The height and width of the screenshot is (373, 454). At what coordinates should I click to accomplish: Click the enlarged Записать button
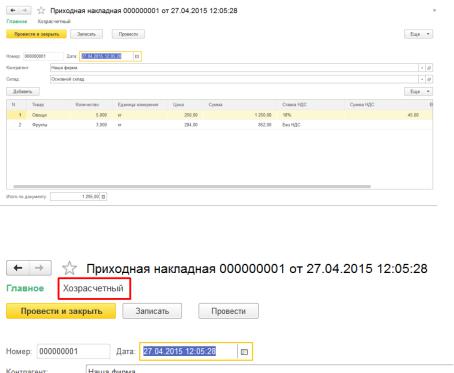[x=152, y=311]
